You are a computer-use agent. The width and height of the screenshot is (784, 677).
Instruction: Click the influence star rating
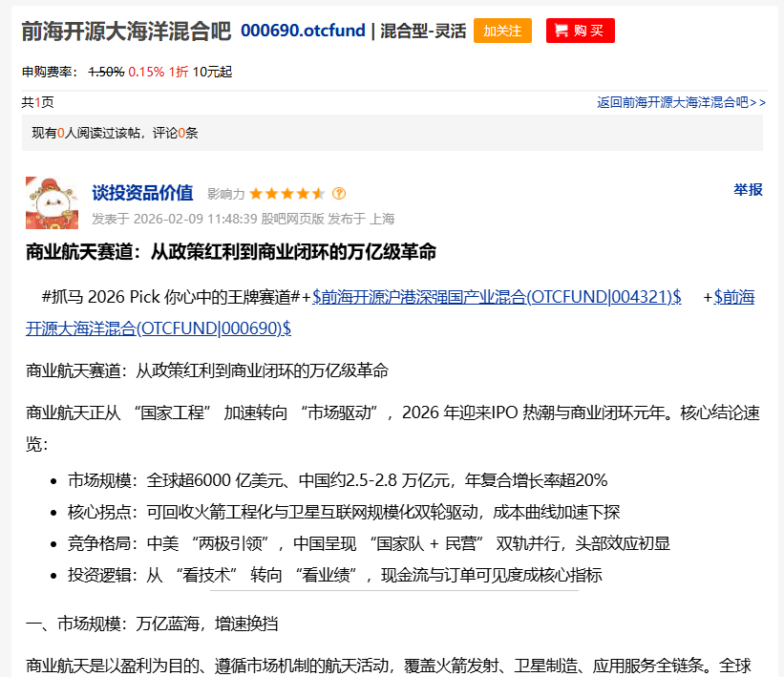[x=287, y=194]
